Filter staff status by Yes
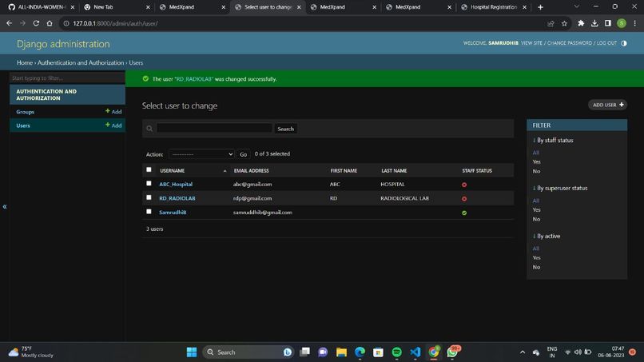The image size is (644, 362). click(536, 162)
